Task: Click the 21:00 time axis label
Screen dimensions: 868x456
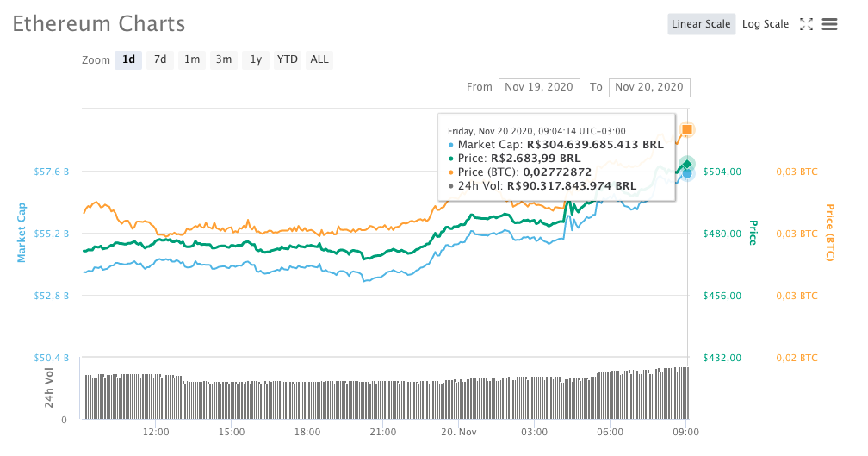Action: click(x=383, y=432)
